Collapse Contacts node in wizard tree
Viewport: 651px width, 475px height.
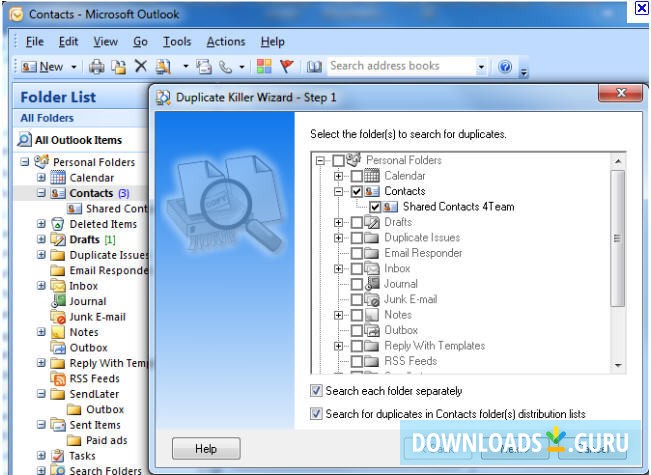click(338, 191)
